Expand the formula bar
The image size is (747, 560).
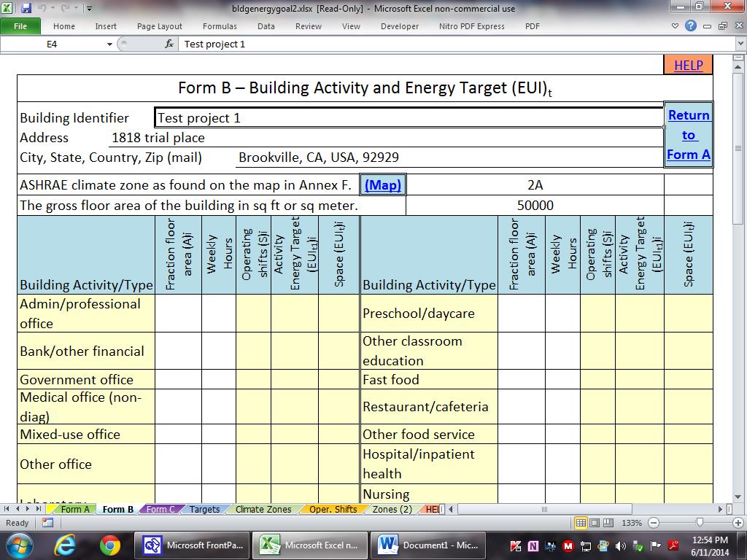point(740,44)
